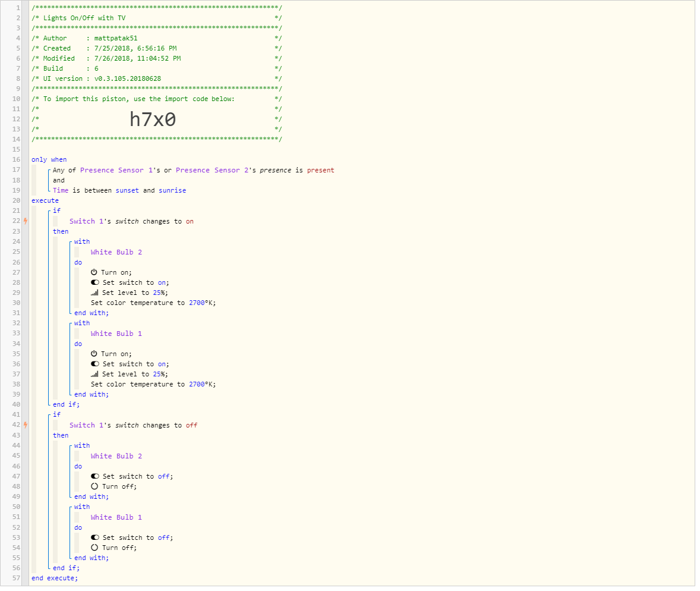This screenshot has height=591, width=700.
Task: Click the 'only when' keyword
Action: click(x=49, y=159)
